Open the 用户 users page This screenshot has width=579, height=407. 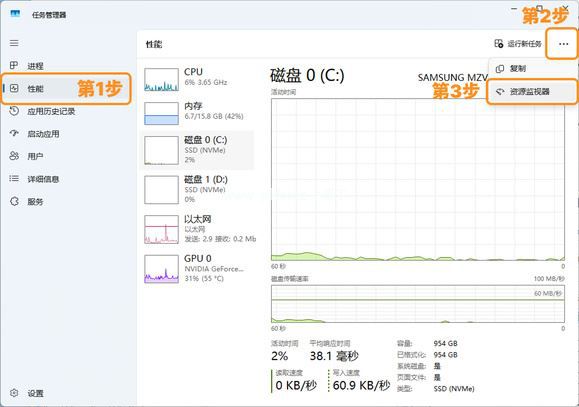tap(35, 156)
